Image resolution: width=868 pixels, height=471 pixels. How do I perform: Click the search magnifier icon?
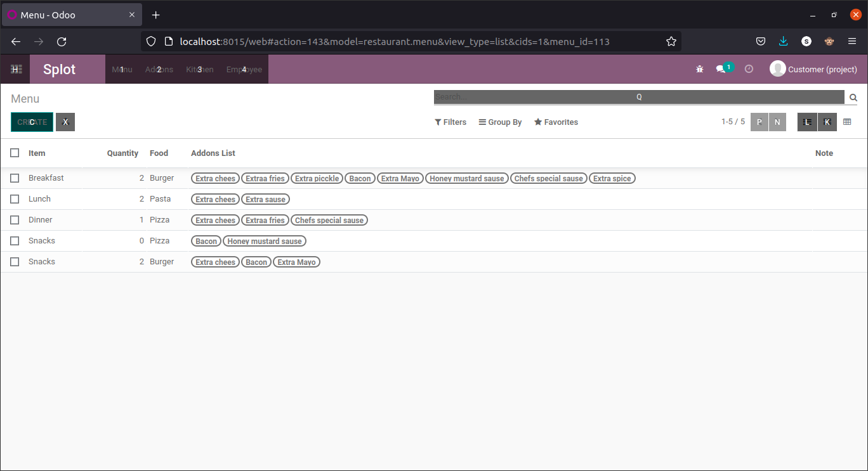tap(853, 97)
